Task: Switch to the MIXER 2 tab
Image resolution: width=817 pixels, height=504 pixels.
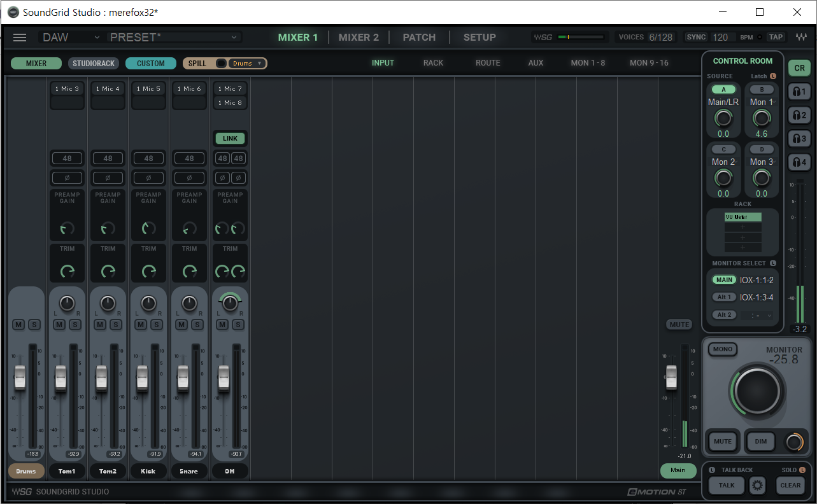Action: (359, 38)
